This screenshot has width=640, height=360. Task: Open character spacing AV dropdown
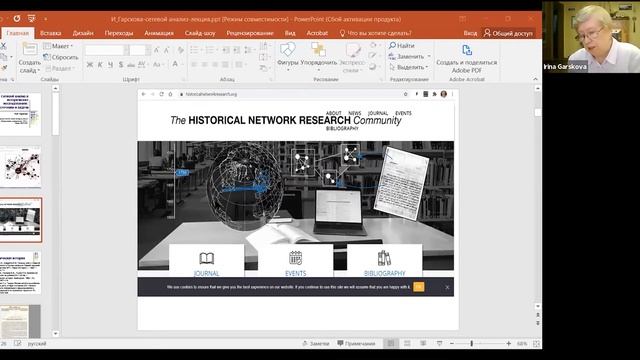(x=142, y=64)
